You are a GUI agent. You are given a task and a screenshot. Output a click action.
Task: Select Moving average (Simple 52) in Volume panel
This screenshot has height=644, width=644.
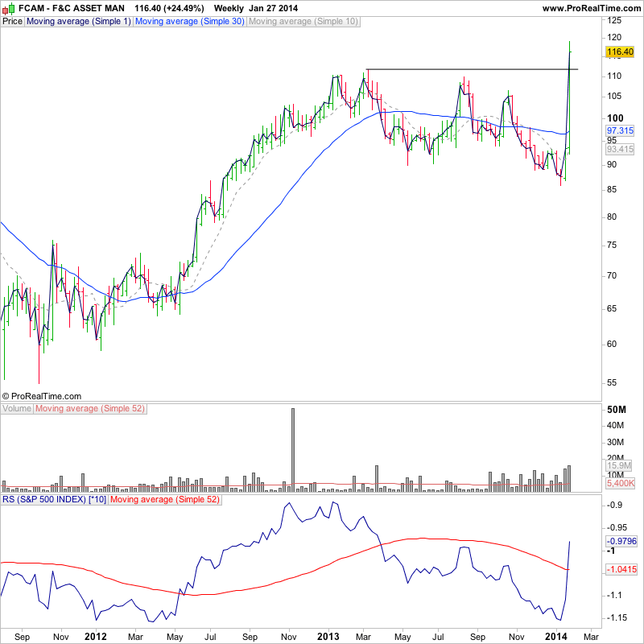pos(90,409)
